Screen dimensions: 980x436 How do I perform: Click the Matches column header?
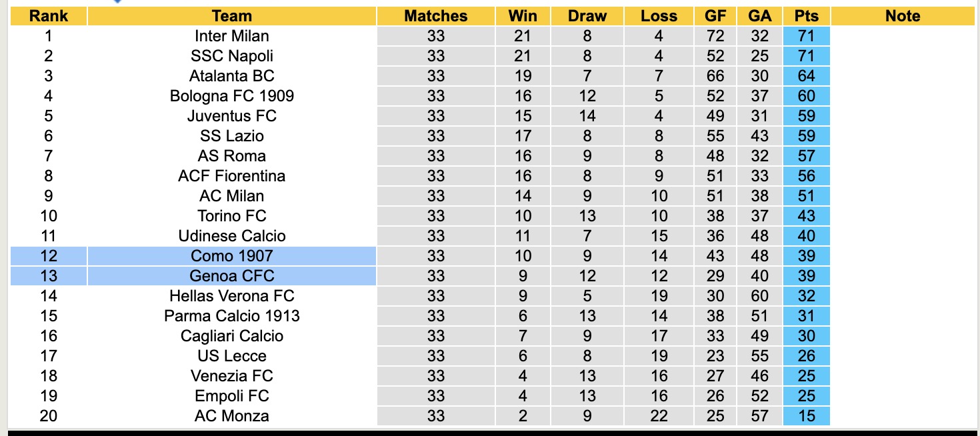[x=436, y=16]
